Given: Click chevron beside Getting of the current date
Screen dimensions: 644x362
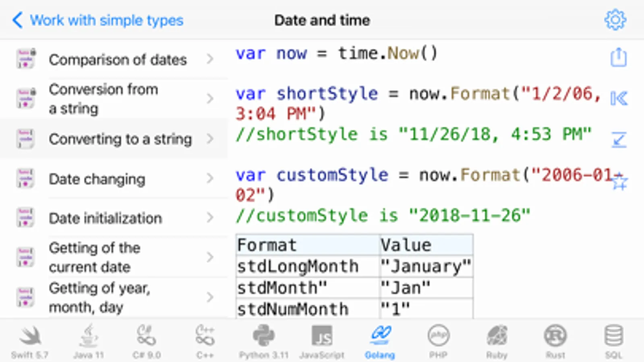Looking at the screenshot, I should click(210, 257).
